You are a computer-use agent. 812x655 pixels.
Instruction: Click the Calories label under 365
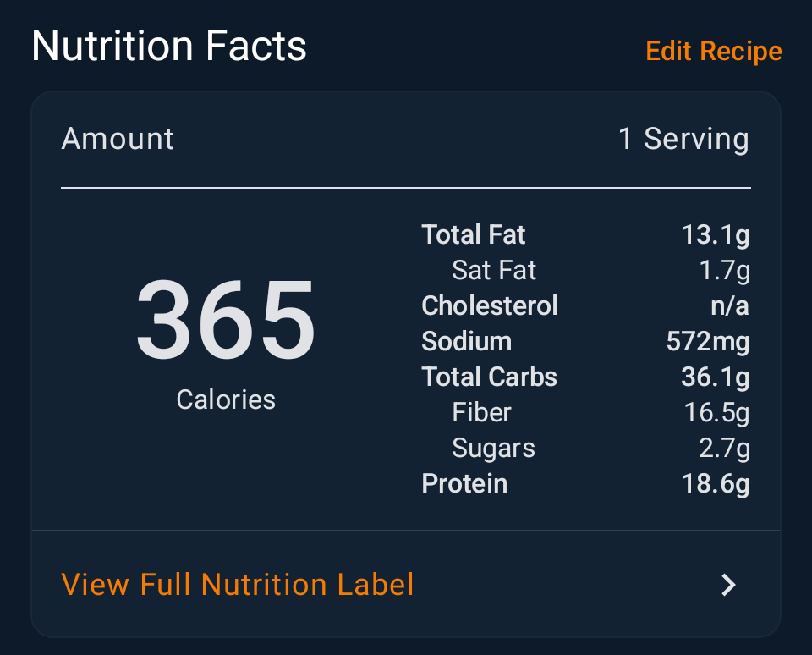226,399
